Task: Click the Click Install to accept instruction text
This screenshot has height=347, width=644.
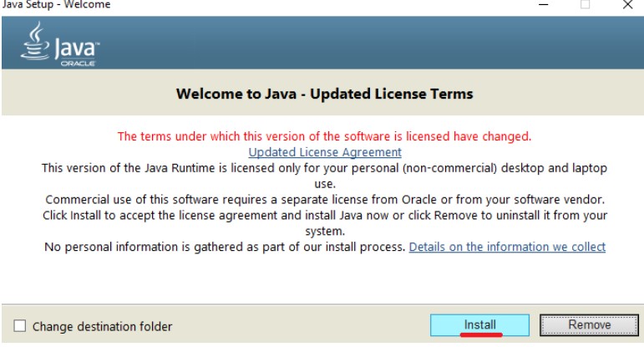Action: [324, 216]
